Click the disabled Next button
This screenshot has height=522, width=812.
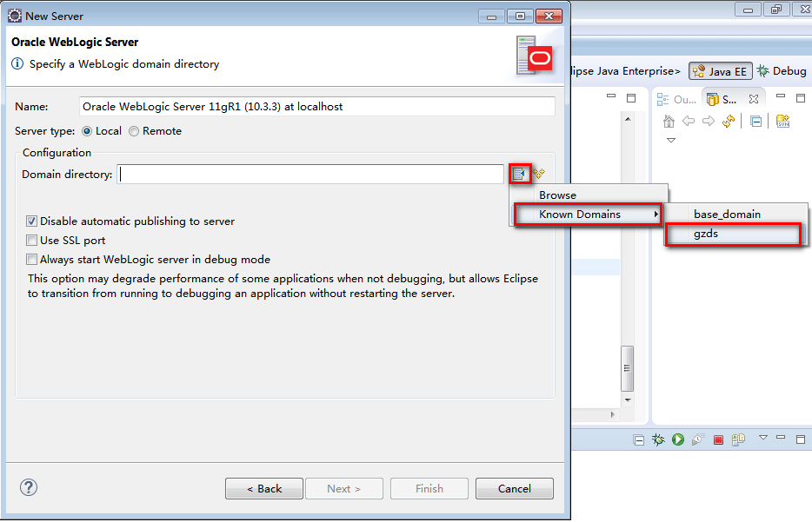pyautogui.click(x=344, y=488)
